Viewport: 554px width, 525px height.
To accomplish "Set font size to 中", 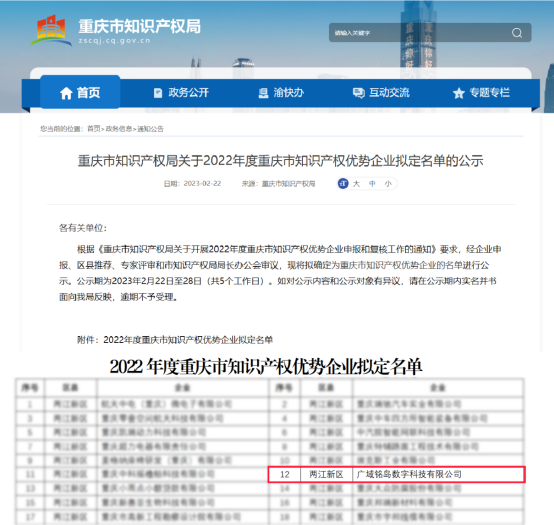I will 372,184.
